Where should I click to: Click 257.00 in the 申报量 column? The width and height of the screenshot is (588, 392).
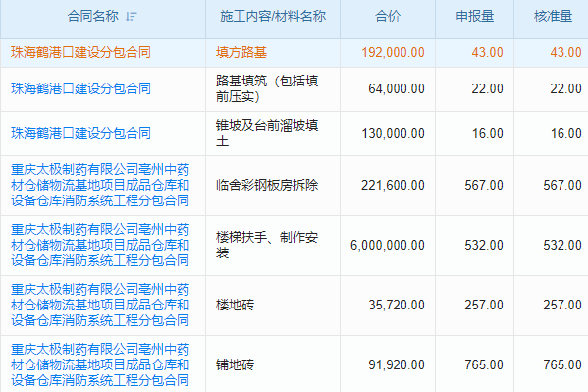coord(484,305)
